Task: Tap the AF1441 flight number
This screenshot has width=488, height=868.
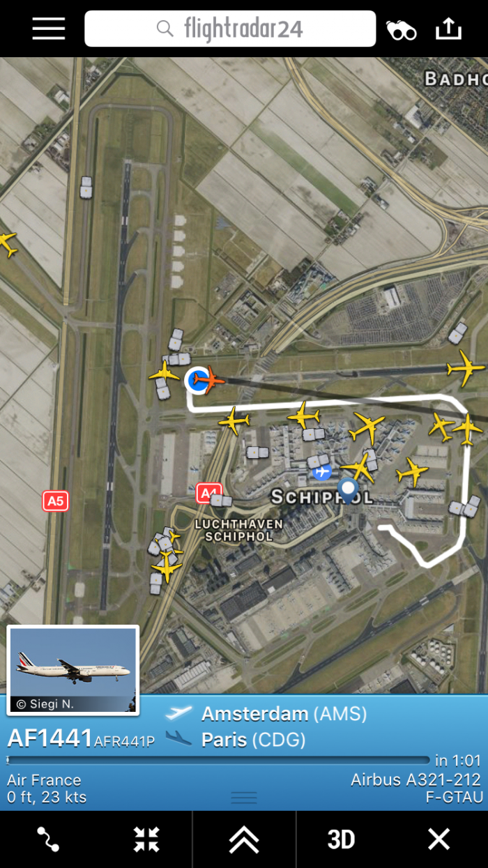Action: (x=49, y=737)
